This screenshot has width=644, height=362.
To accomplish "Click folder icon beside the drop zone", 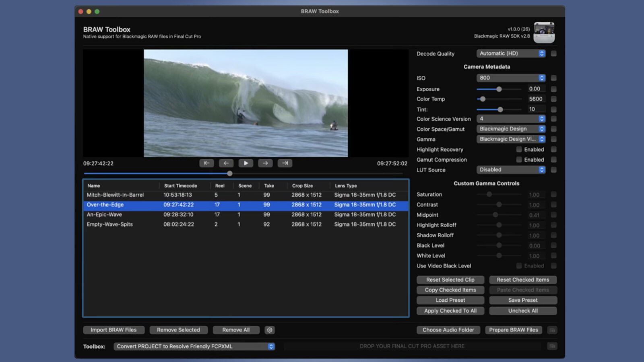I will [552, 346].
